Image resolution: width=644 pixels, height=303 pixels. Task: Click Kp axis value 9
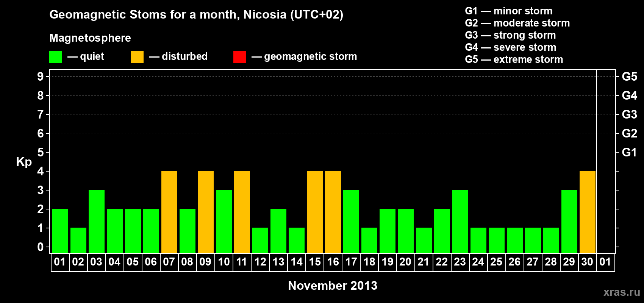(x=41, y=77)
